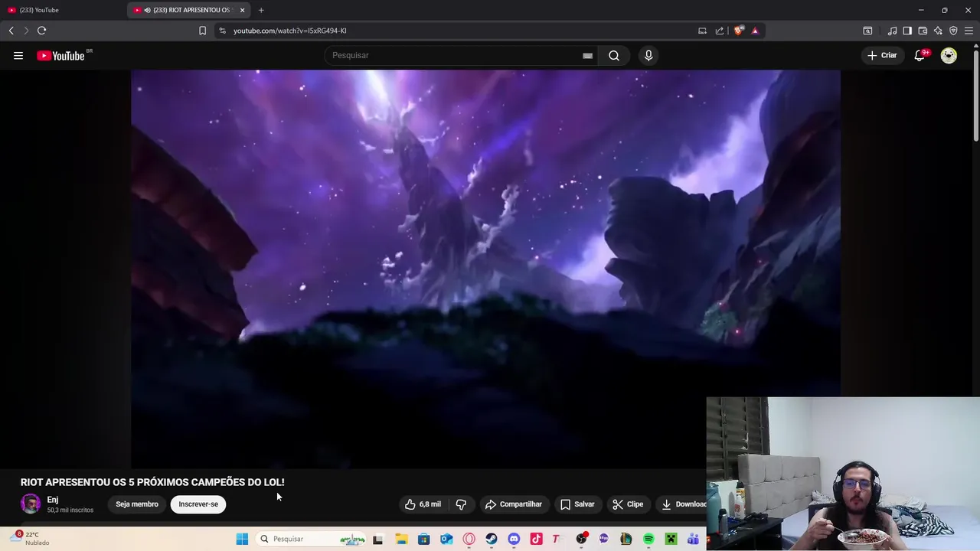Open Opera GX from the taskbar

[x=469, y=539]
